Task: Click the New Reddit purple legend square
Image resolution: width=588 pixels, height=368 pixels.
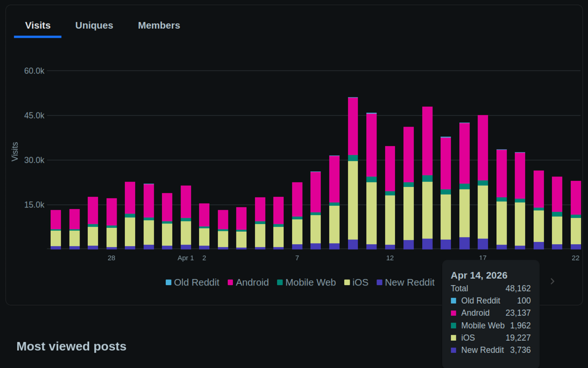Action: (379, 282)
